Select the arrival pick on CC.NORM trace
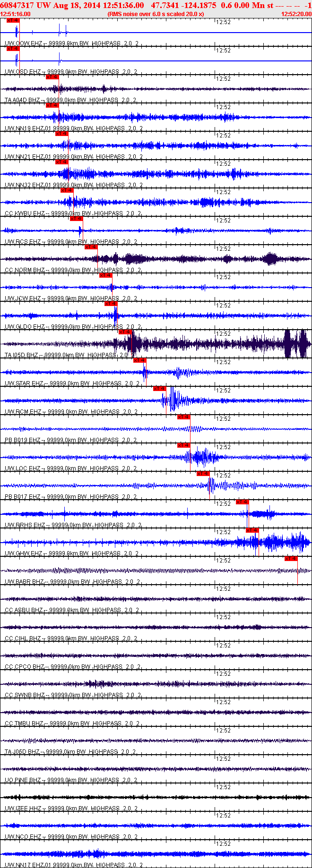This screenshot has width=312, height=868. point(91,247)
